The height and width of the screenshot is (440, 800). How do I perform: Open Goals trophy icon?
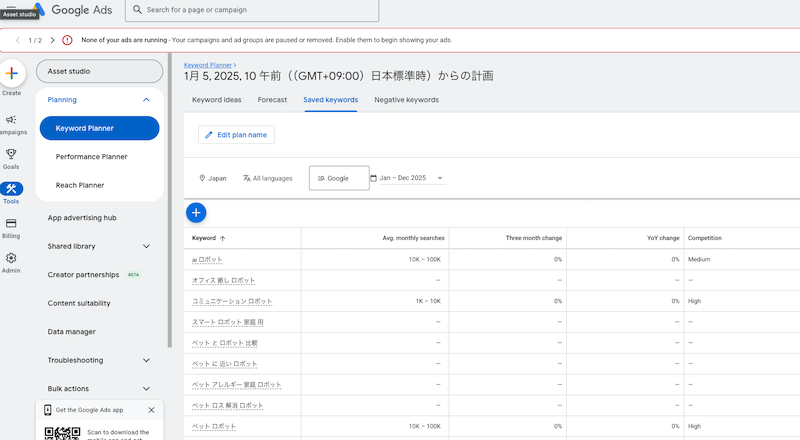click(11, 154)
